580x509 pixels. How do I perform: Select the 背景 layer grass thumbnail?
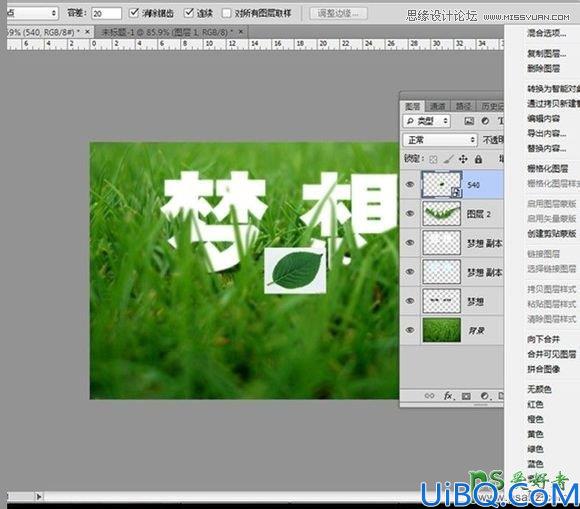tap(441, 330)
